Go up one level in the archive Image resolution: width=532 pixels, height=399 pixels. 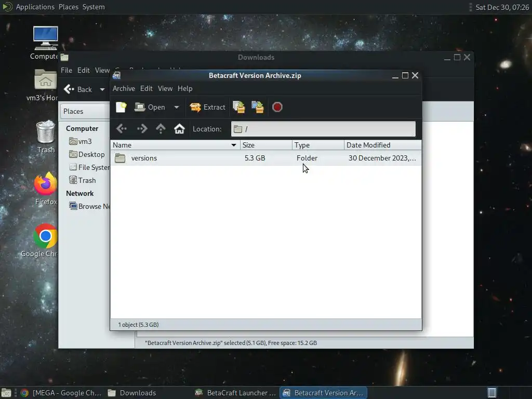(x=161, y=129)
